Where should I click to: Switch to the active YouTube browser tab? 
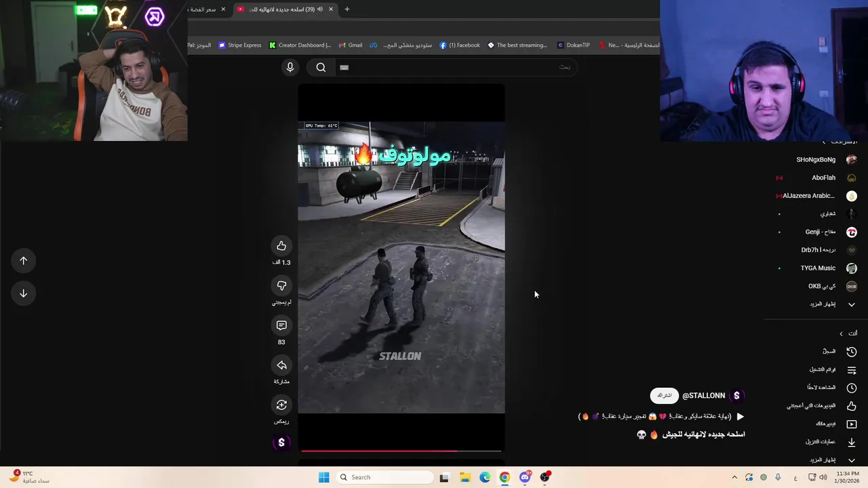(x=285, y=9)
